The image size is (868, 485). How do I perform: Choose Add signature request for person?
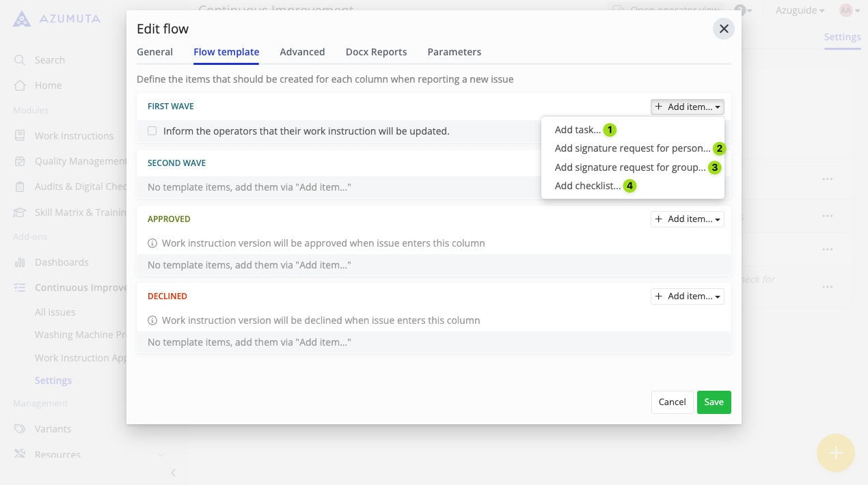(632, 148)
